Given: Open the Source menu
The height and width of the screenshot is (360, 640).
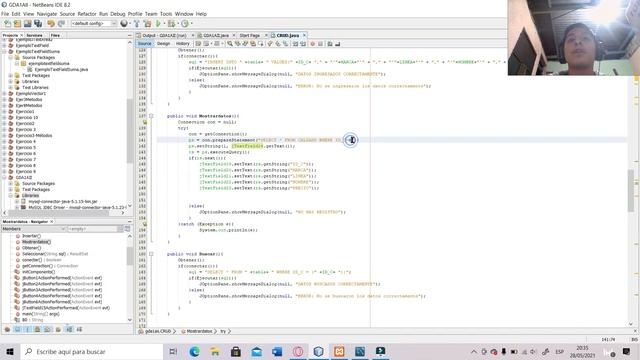Looking at the screenshot, I should [67, 14].
